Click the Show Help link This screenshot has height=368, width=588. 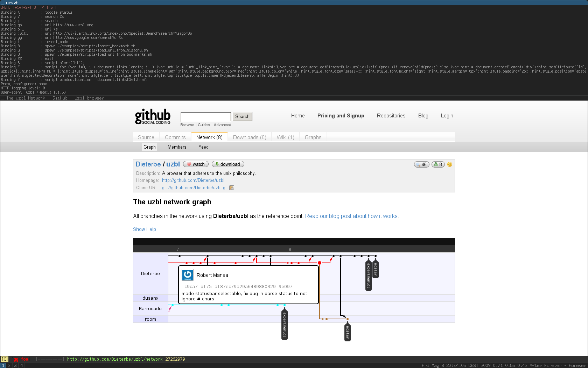pos(145,230)
